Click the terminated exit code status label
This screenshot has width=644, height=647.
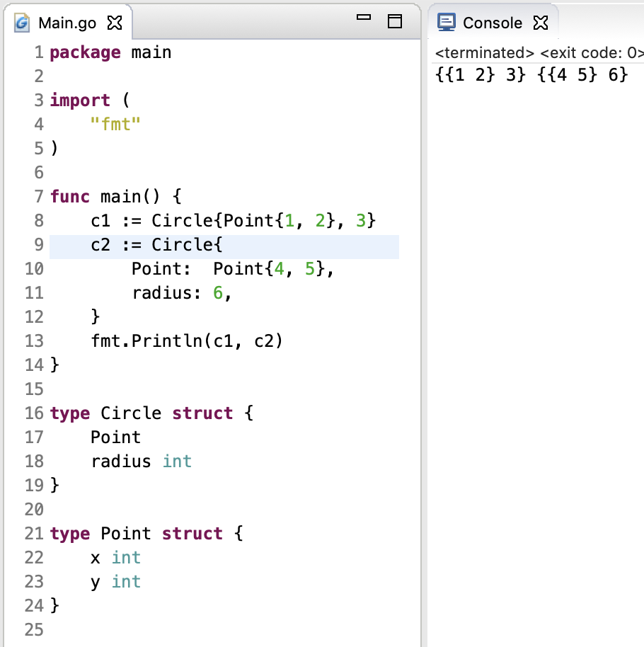[x=539, y=53]
